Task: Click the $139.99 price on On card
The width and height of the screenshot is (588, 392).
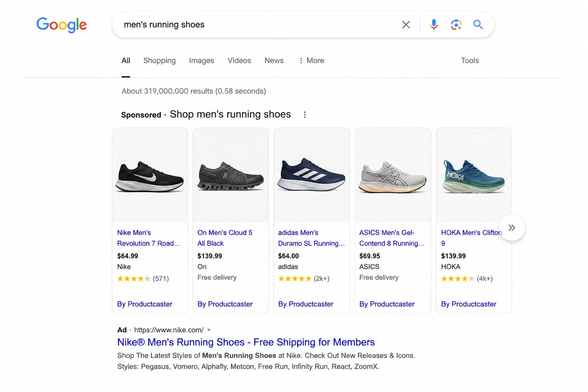Action: point(210,256)
